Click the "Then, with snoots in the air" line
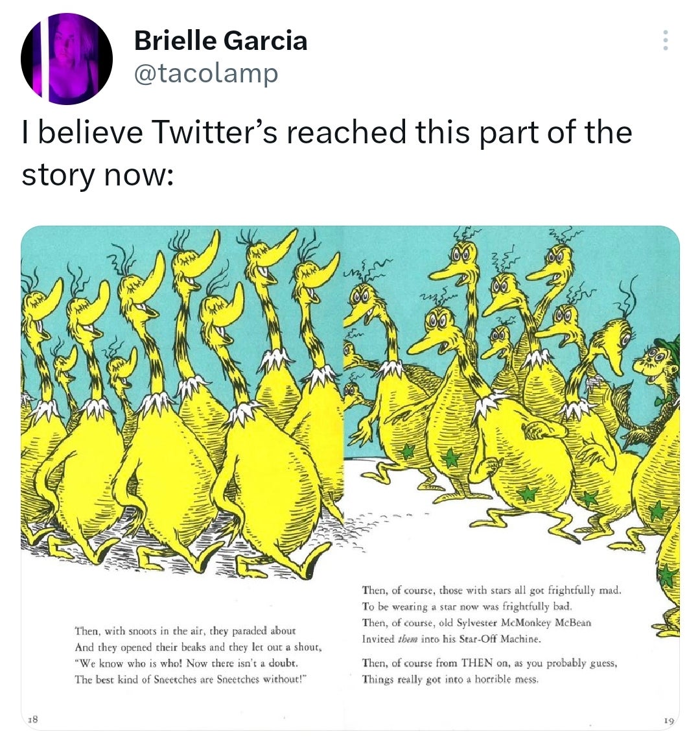 coord(185,631)
